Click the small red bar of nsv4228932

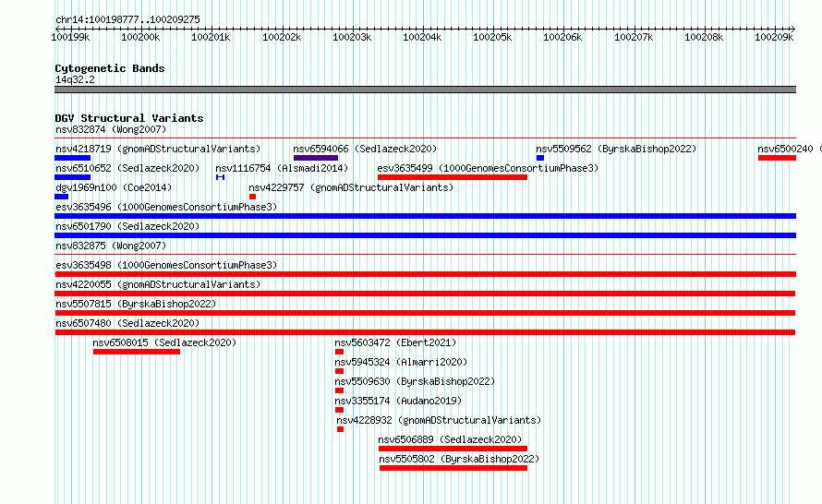coord(340,429)
